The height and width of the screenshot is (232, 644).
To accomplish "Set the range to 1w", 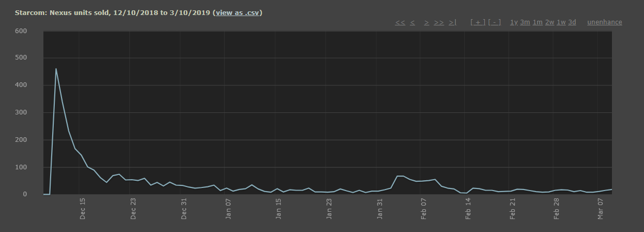I will 561,22.
